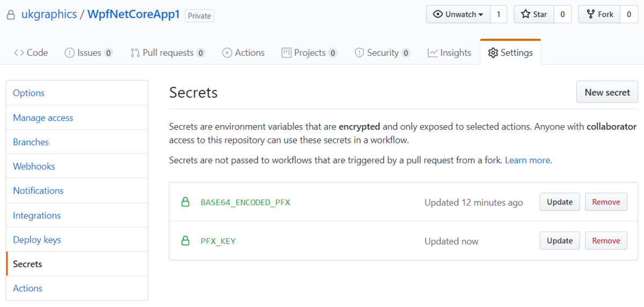The width and height of the screenshot is (644, 307).
Task: Click the Star button label
Action: point(540,14)
